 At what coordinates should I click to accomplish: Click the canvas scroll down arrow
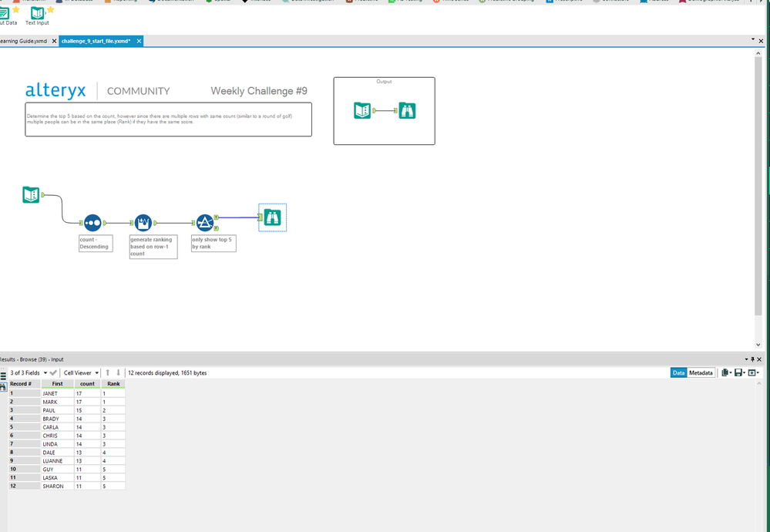(758, 345)
